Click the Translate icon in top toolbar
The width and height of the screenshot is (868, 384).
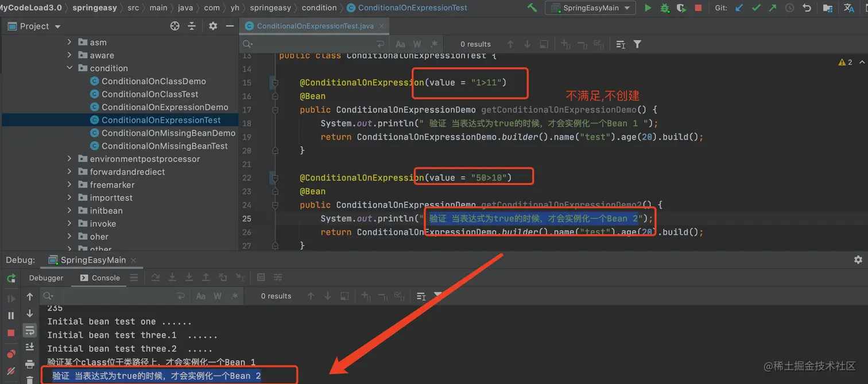[849, 8]
